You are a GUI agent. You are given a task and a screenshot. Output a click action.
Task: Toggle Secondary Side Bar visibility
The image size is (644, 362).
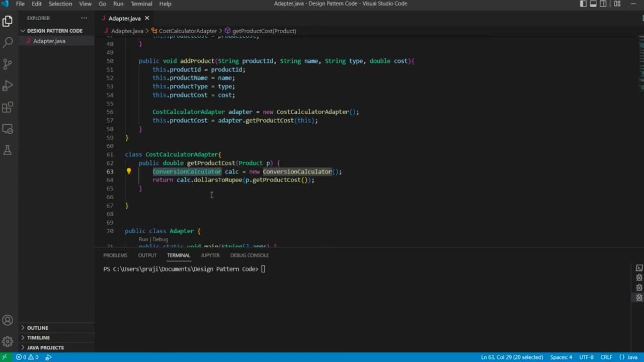pos(603,4)
